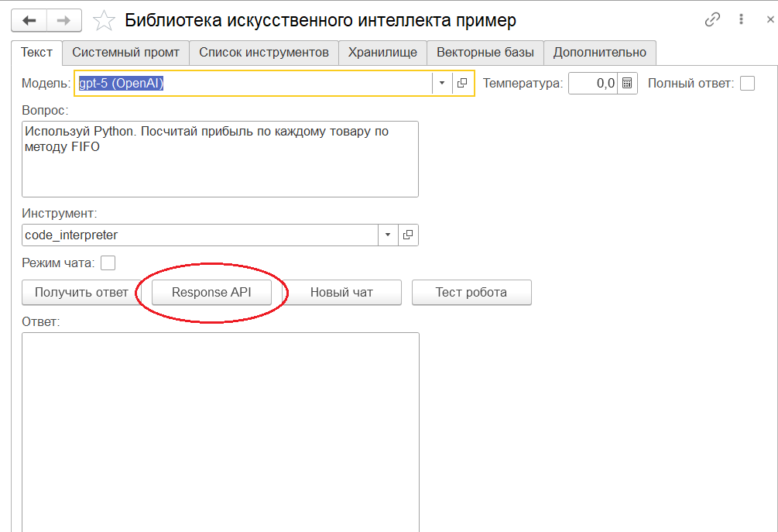Viewport: 778px width, 532px height.
Task: Click the Тест робота button
Action: coord(471,292)
